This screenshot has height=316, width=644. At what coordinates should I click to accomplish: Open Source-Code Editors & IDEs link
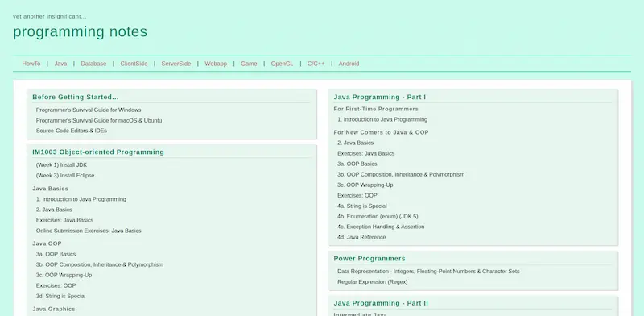(x=72, y=131)
